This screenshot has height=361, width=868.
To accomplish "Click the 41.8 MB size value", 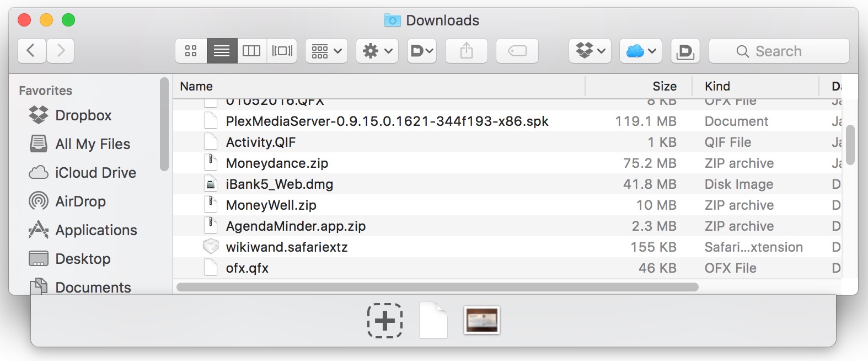I will click(650, 184).
